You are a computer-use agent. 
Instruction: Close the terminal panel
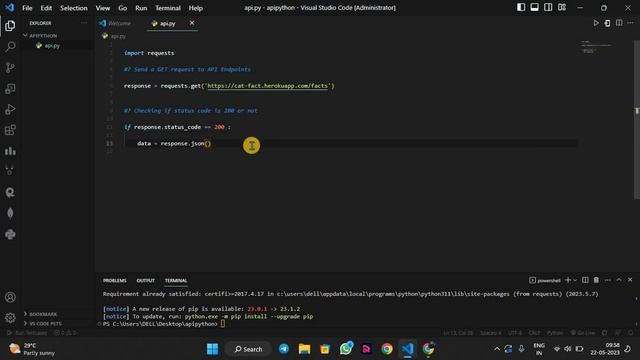click(x=630, y=280)
